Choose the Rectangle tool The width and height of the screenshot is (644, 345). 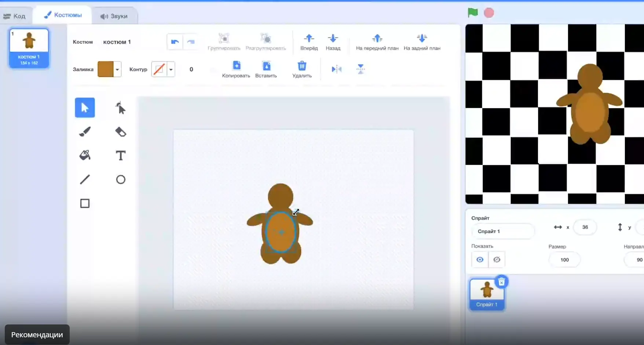85,203
